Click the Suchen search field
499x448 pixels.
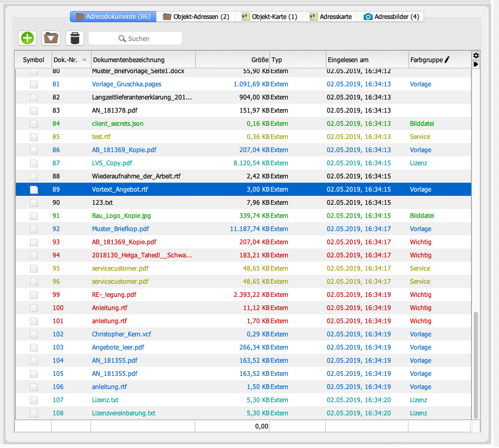tap(135, 38)
